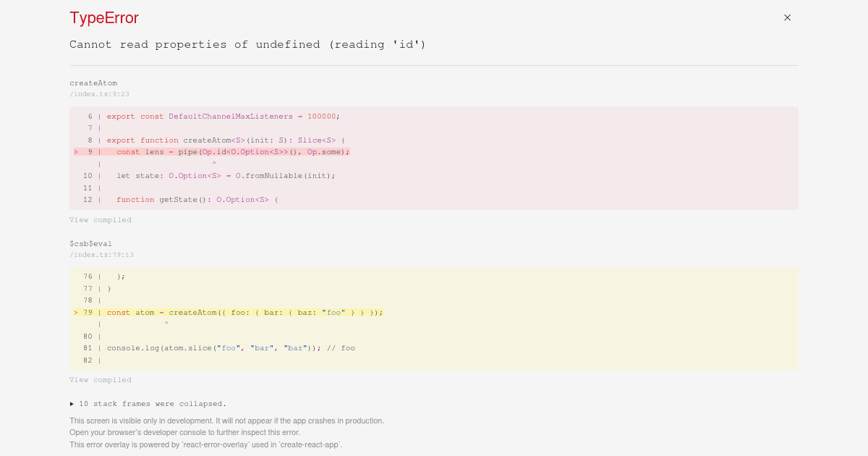Click line 81 console.log(atom.slice) code
The width and height of the screenshot is (868, 456).
click(x=231, y=348)
